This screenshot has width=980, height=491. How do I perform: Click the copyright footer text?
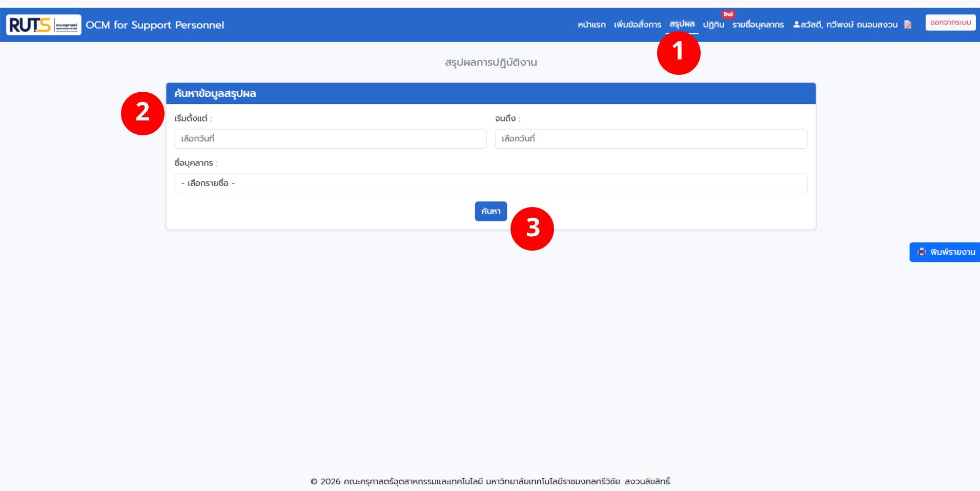[491, 481]
